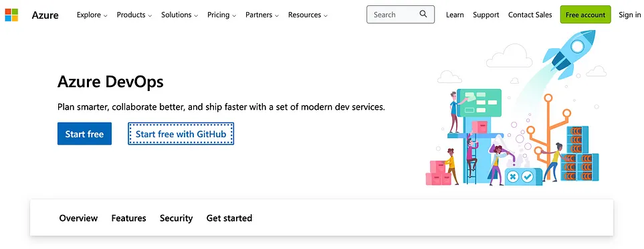Focus the Search input field
Screen dimensions: 644x249
coord(401,14)
